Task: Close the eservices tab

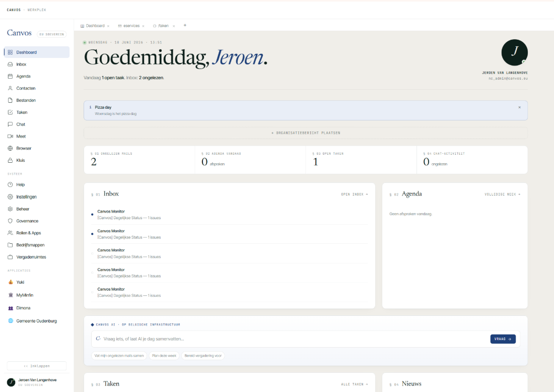Action: point(143,26)
